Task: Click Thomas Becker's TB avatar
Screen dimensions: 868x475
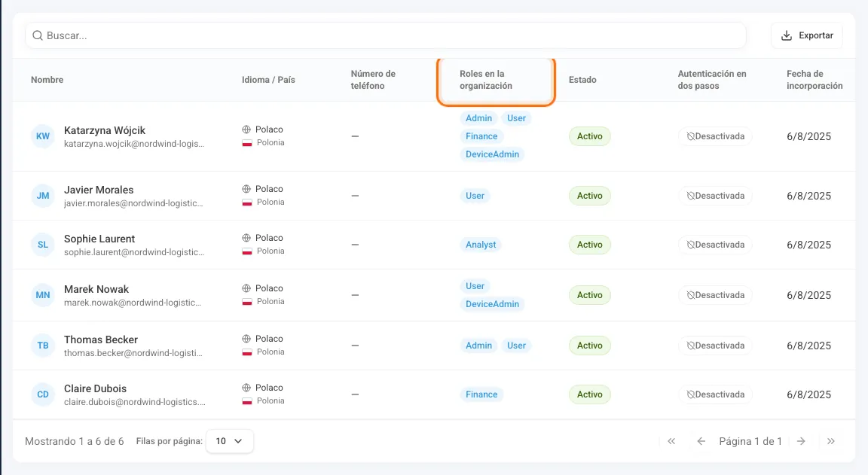Action: click(x=43, y=346)
